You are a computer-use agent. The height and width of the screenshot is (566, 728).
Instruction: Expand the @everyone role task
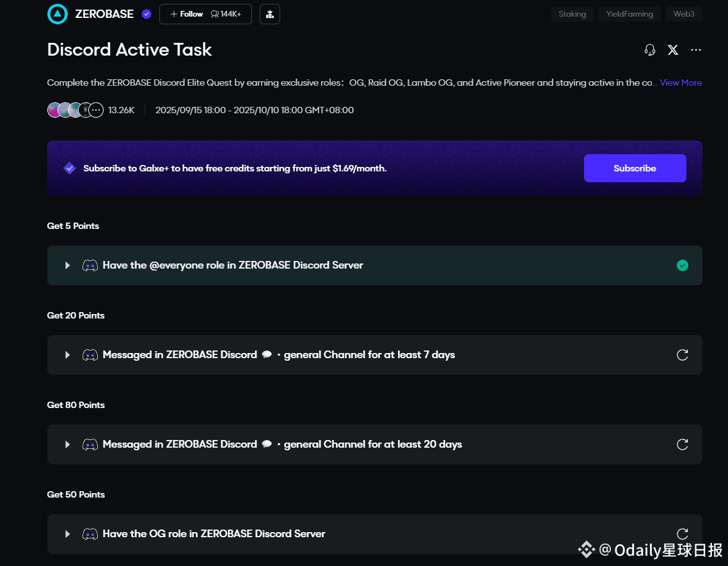click(67, 265)
